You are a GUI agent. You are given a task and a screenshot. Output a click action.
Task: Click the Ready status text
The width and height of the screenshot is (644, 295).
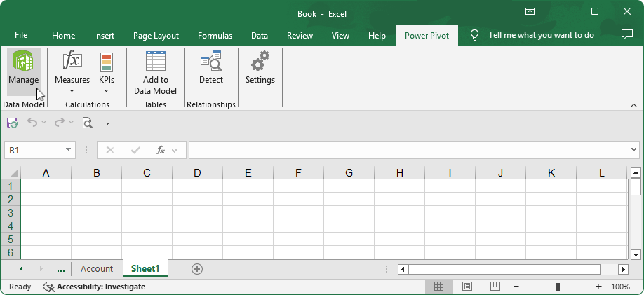click(20, 287)
